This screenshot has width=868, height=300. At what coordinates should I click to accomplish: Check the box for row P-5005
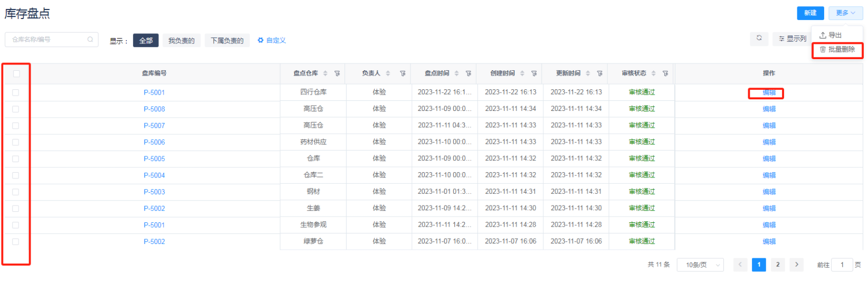[x=16, y=158]
